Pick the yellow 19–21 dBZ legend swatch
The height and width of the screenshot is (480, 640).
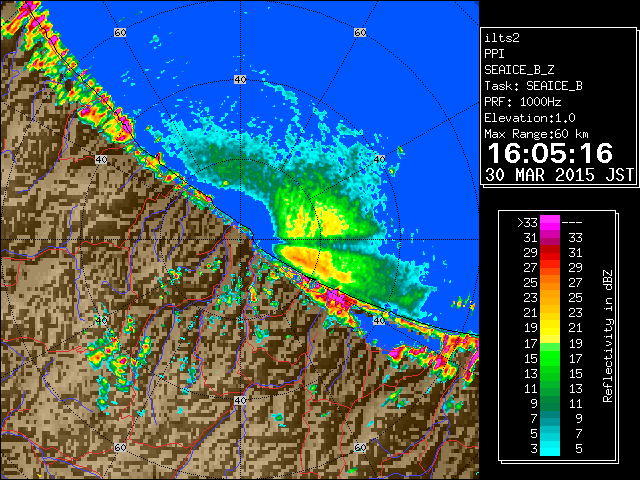550,328
